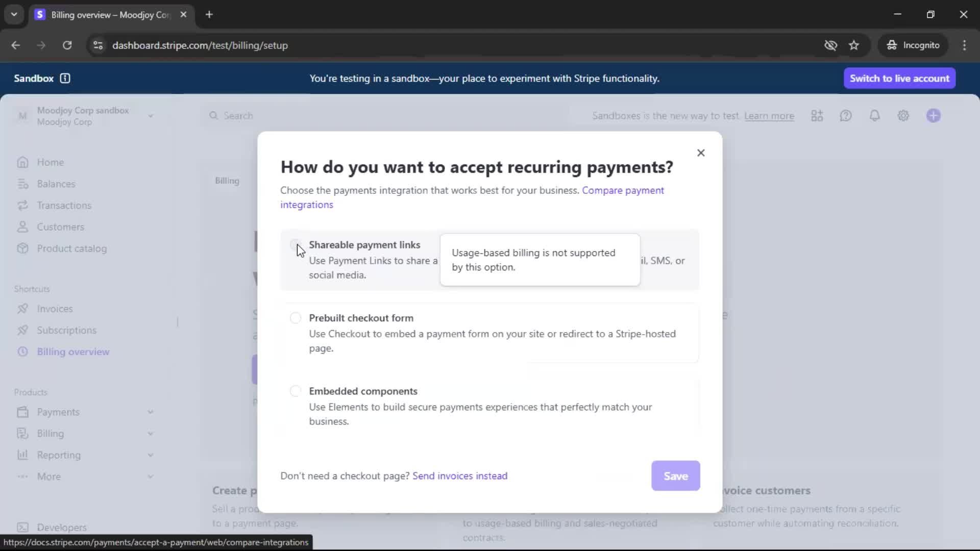Click the Developers sidebar icon
This screenshot has width=980, height=551.
22,527
